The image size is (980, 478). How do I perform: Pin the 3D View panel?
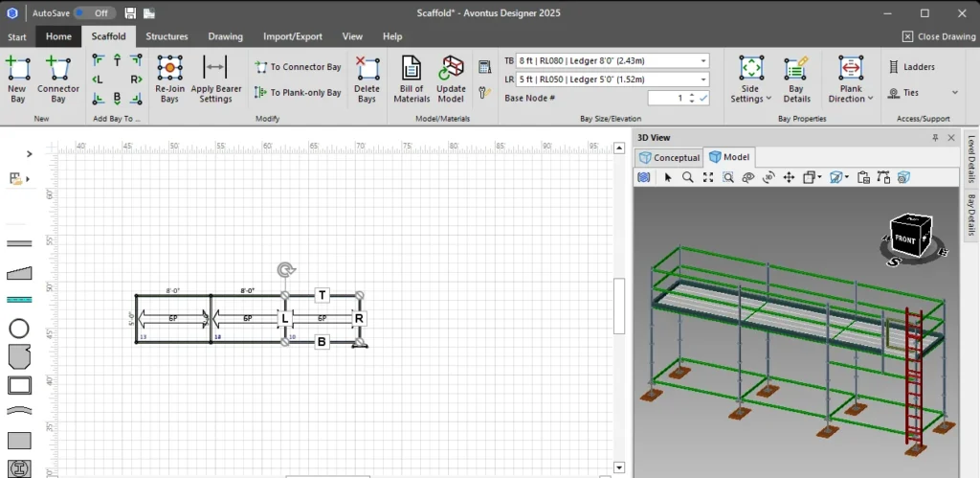935,138
